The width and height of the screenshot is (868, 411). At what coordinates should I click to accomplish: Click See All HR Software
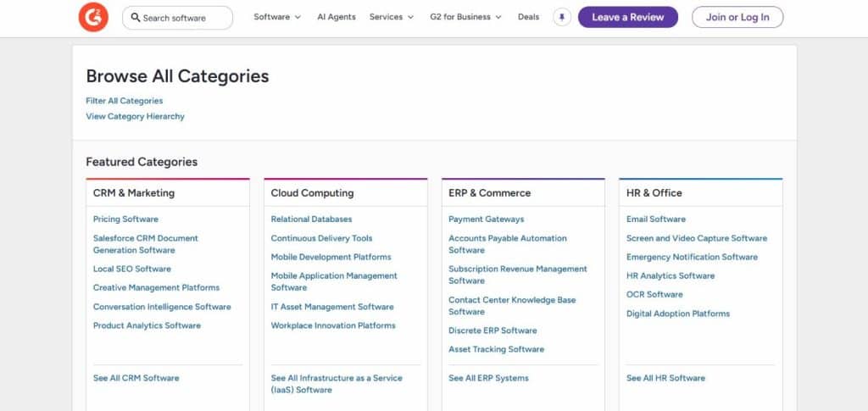[x=666, y=378]
